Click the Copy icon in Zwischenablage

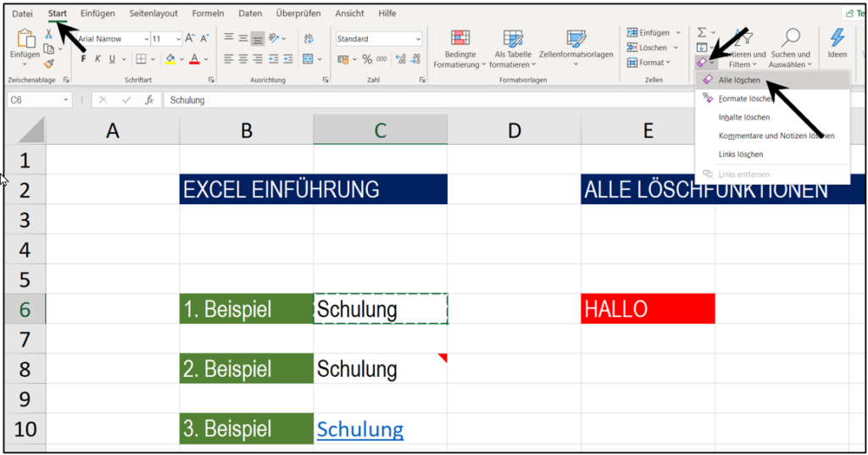pos(48,49)
